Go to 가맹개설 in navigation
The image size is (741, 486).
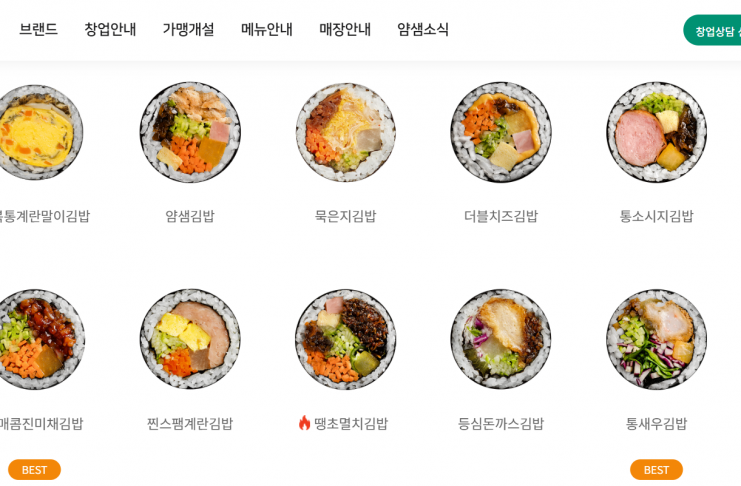(x=189, y=29)
